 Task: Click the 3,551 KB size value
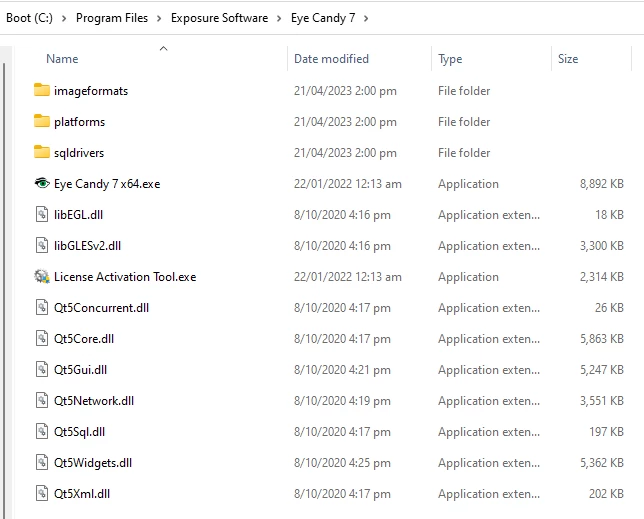click(602, 400)
